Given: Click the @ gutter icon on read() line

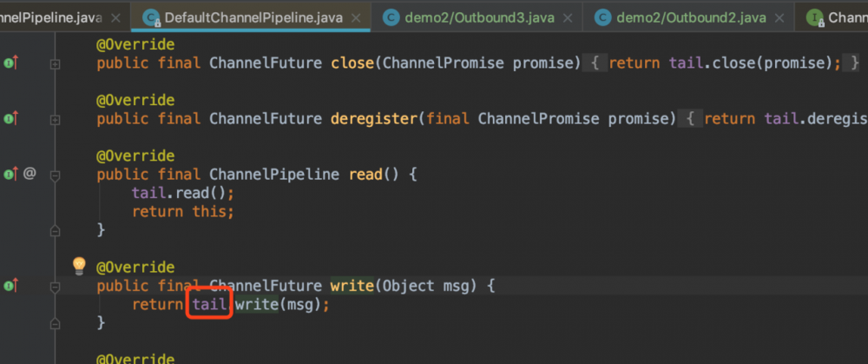Looking at the screenshot, I should pos(30,174).
